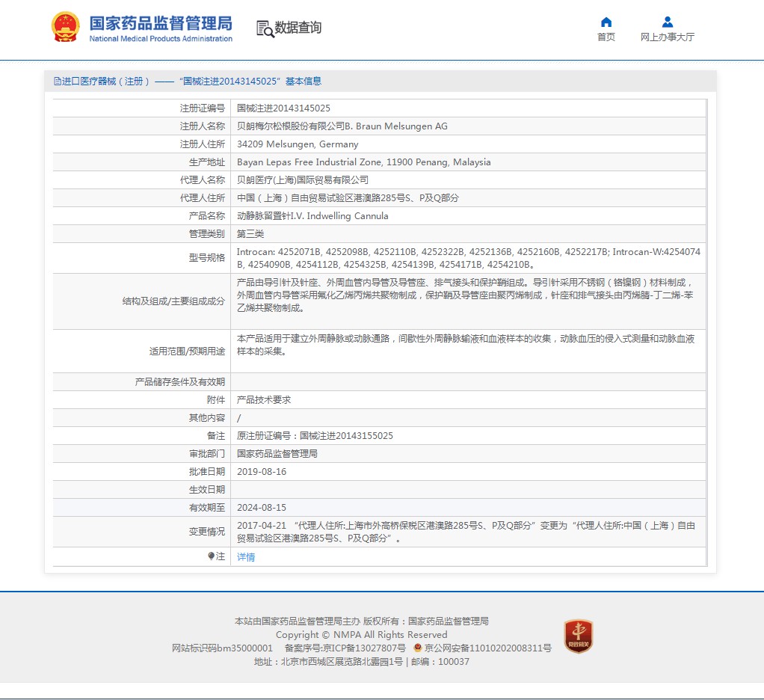This screenshot has height=700, width=764.
Task: Click the police badge icon near 京公网安备
Action: (x=418, y=648)
